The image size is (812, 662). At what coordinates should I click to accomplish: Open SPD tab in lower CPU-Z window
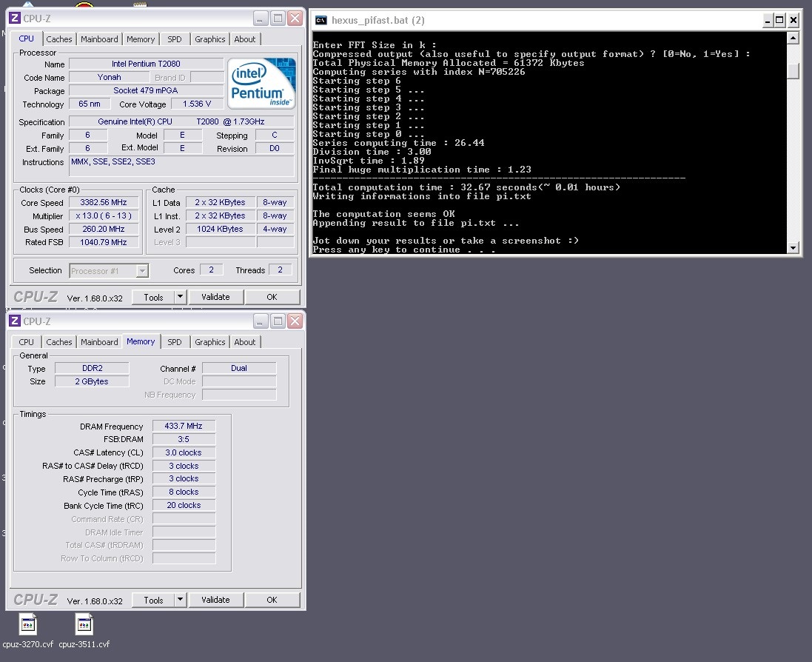175,342
